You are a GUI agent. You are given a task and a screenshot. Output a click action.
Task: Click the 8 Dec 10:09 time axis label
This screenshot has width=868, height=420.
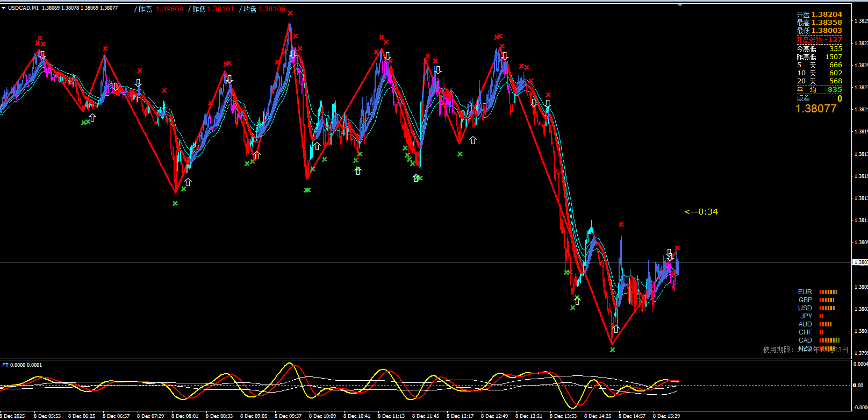322,416
